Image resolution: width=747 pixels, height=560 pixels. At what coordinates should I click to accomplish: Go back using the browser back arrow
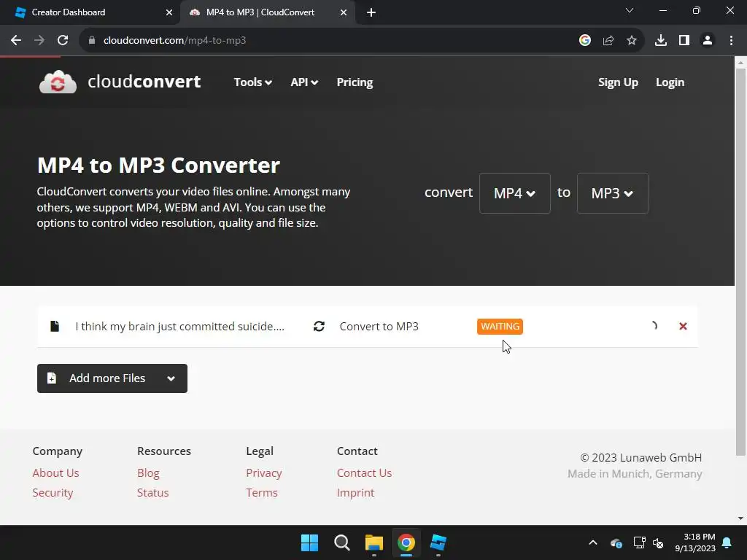click(x=16, y=41)
